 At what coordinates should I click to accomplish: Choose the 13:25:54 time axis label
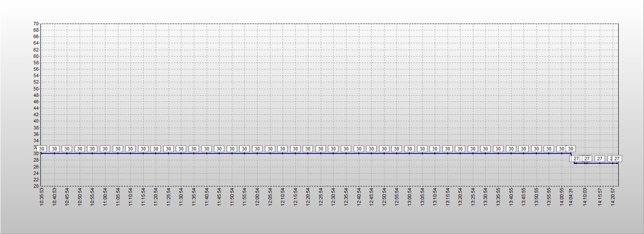click(x=473, y=197)
